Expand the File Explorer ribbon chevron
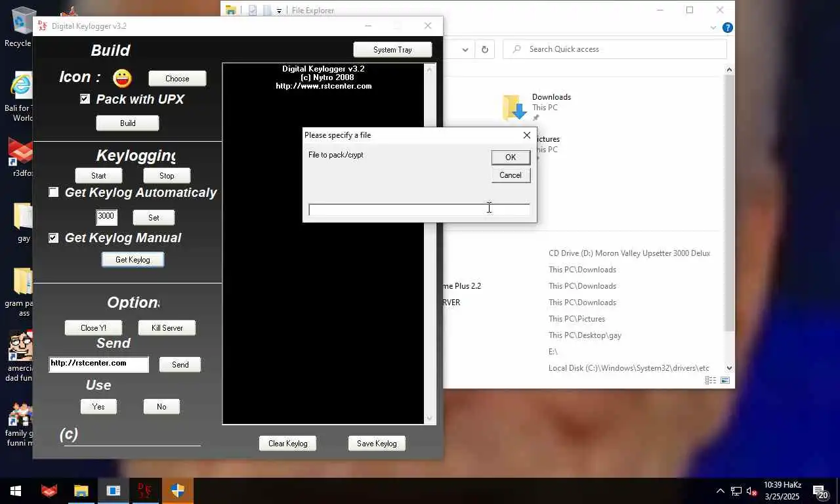This screenshot has height=504, width=840. [x=713, y=28]
